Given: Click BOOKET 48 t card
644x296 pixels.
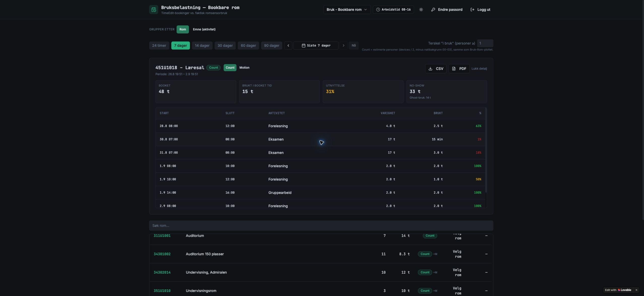Looking at the screenshot, I should (196, 92).
